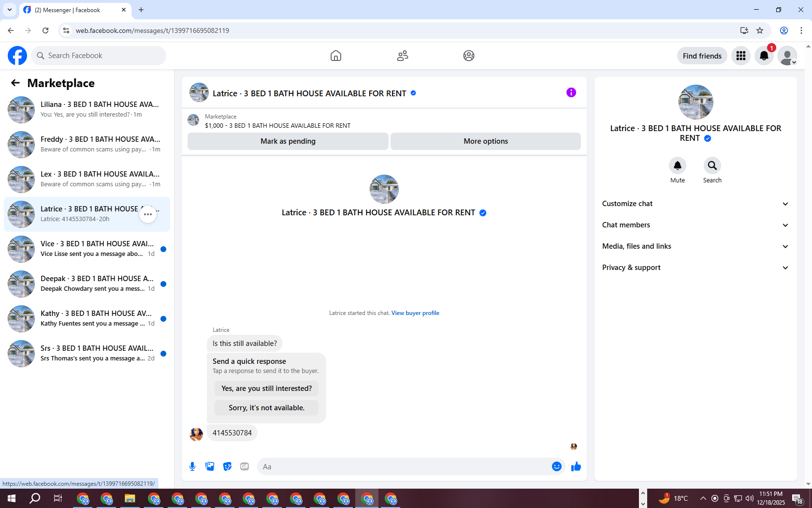812x508 pixels.
Task: Open the Lex conversation
Action: tap(87, 179)
